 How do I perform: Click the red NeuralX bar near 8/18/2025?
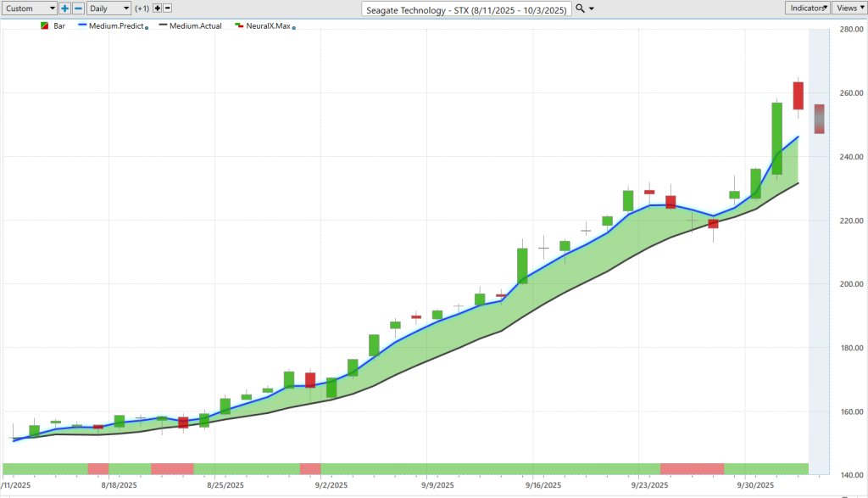98,469
